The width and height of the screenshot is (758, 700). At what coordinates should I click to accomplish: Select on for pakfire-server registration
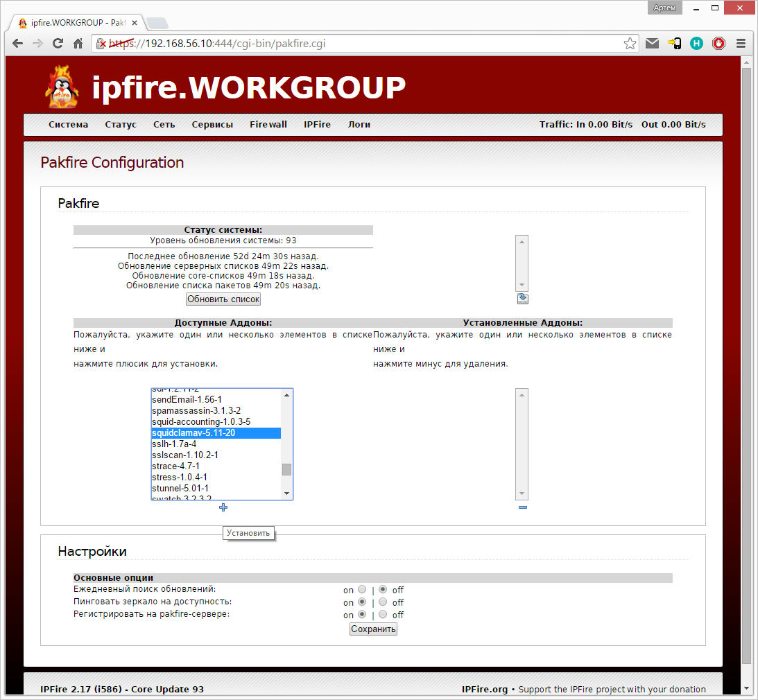click(x=362, y=615)
